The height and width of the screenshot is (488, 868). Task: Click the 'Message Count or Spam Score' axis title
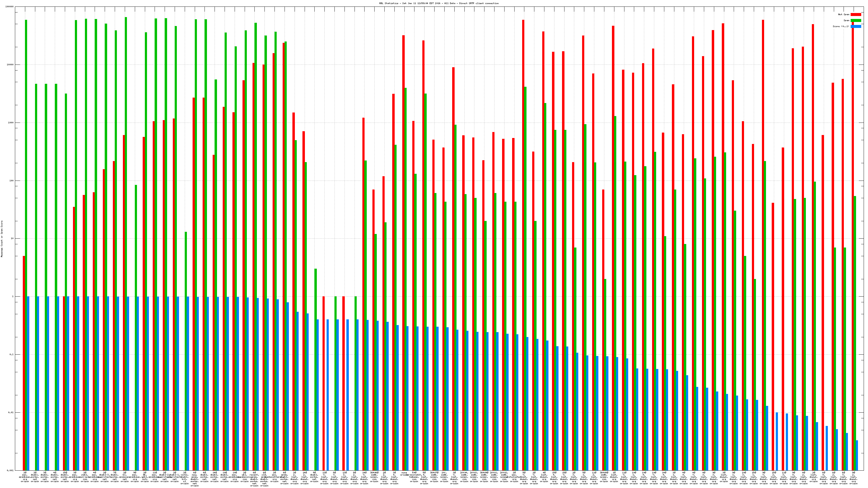pos(2,239)
